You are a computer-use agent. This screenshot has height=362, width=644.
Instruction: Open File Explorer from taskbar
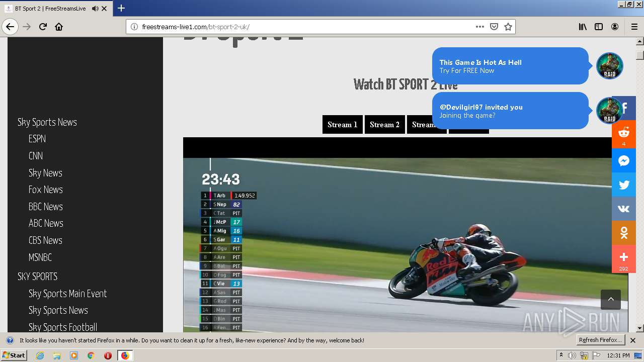(57, 355)
